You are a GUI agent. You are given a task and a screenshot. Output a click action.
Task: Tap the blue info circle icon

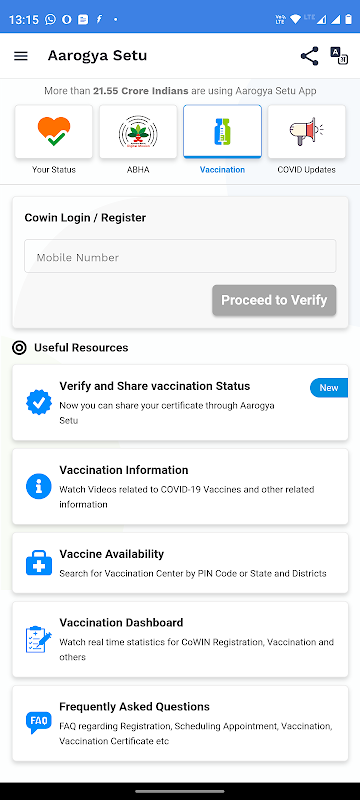coord(39,486)
